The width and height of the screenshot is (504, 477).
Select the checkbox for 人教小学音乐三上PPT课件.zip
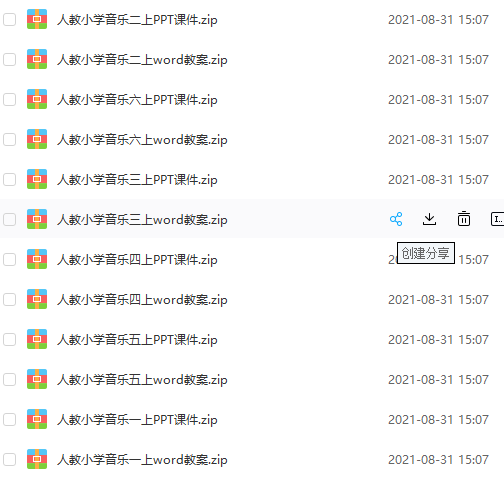[10, 180]
